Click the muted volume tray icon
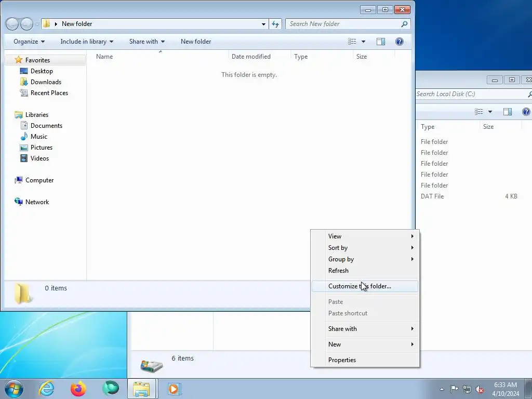 (480, 389)
